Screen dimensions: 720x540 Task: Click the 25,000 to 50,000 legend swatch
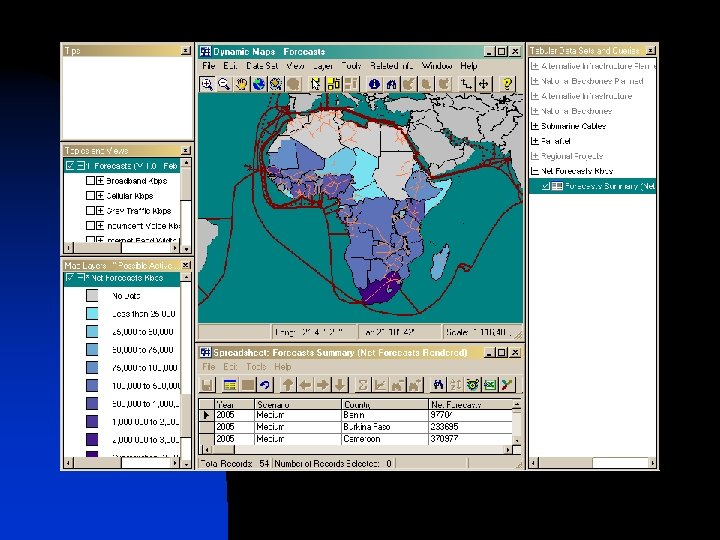click(92, 332)
